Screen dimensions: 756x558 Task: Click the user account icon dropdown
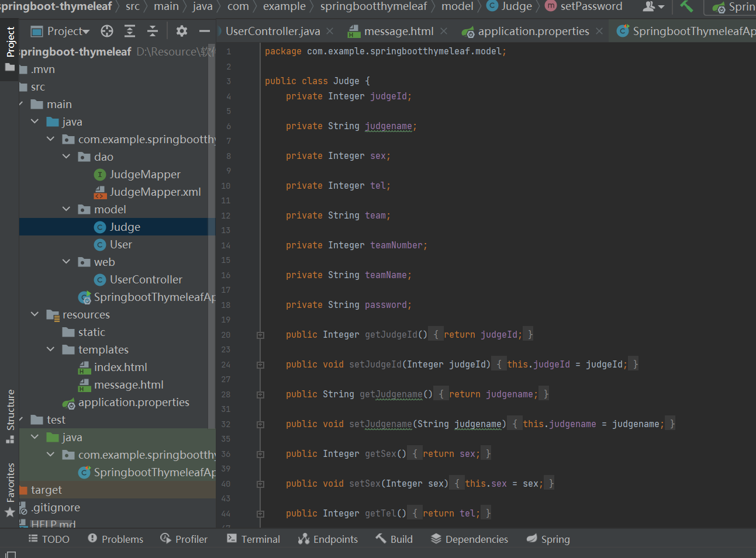point(653,7)
